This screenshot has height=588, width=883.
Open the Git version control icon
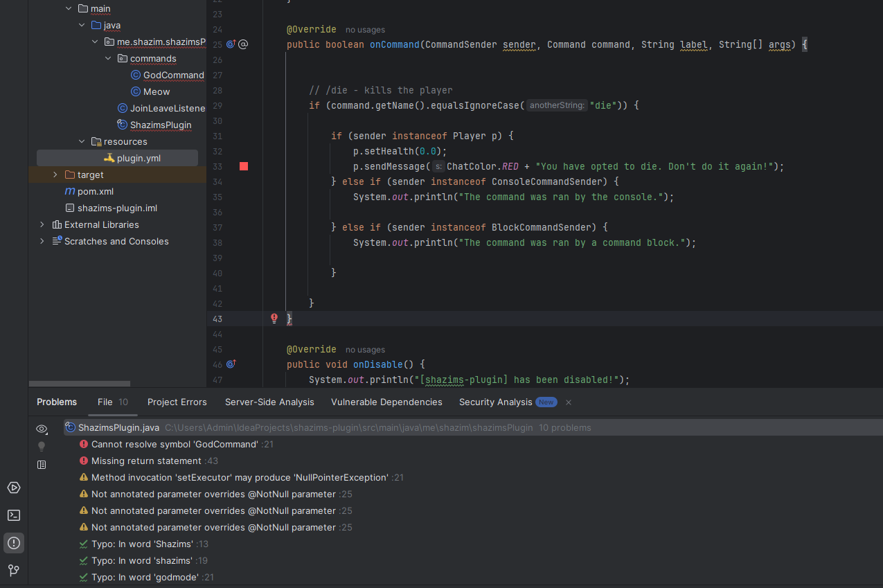13,571
